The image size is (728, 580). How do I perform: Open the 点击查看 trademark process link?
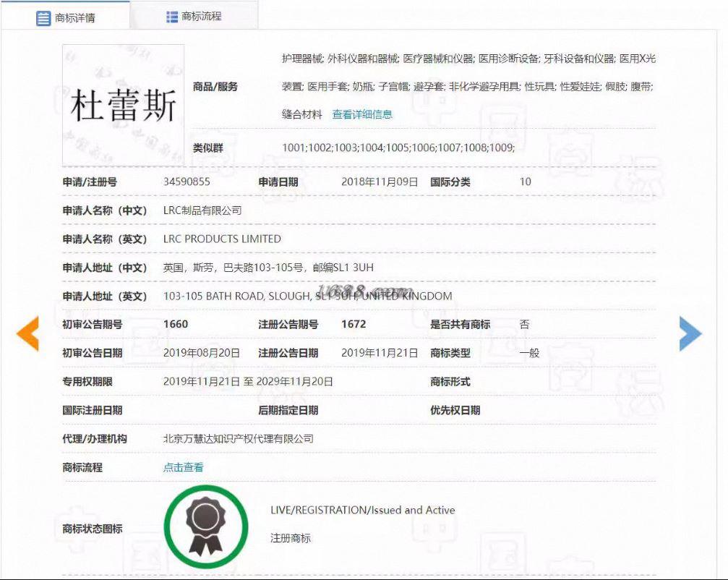(184, 467)
